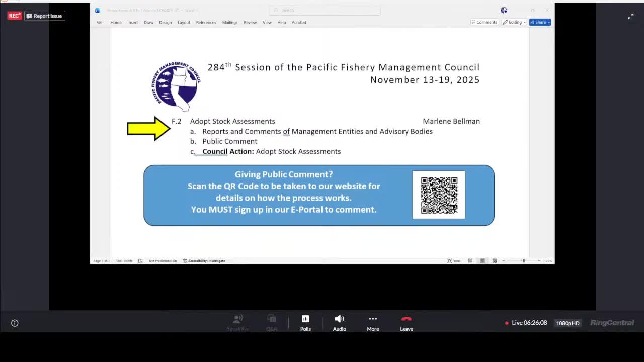Enable Focus mode in the status bar
644x362 pixels.
(453, 260)
